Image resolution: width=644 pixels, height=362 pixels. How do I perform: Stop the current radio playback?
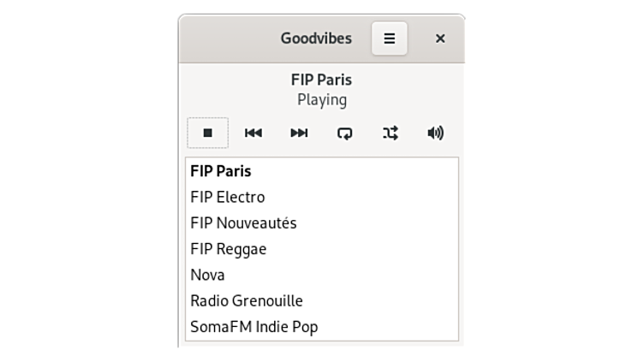tap(207, 133)
